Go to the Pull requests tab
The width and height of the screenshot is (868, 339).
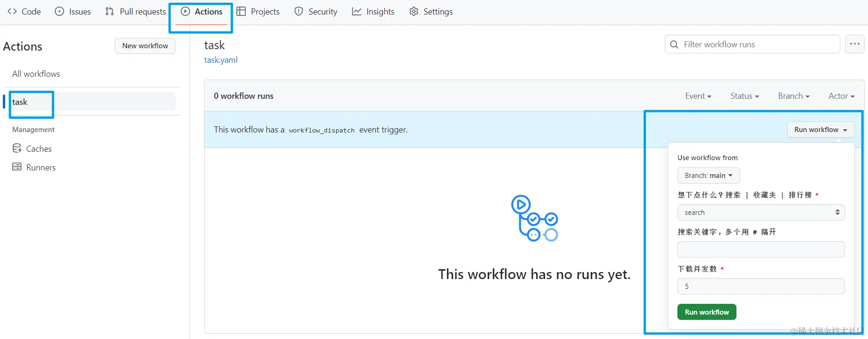coord(135,12)
